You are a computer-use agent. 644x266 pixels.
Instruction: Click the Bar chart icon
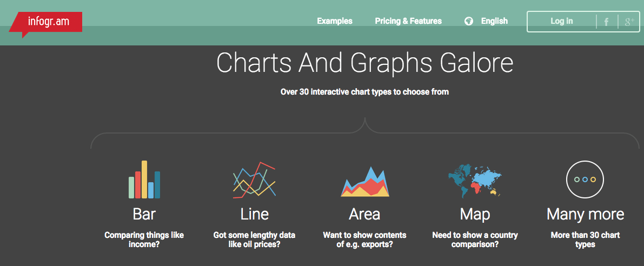[144, 180]
